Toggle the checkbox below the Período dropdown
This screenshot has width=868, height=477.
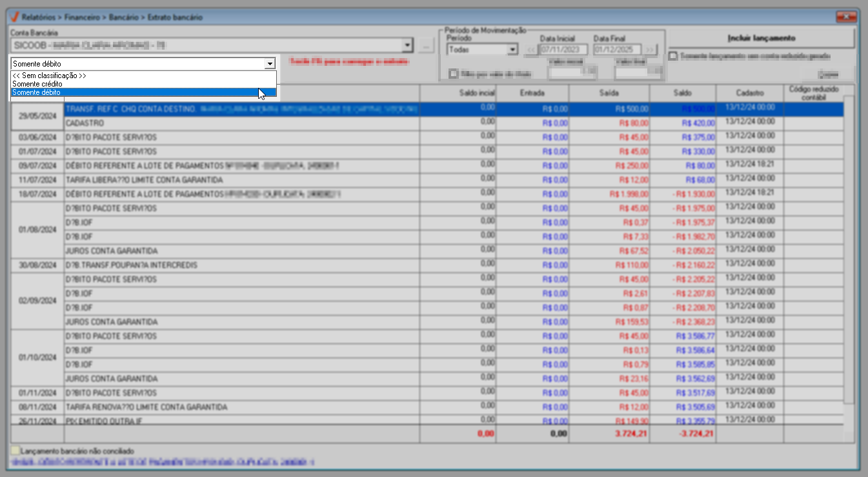point(454,74)
